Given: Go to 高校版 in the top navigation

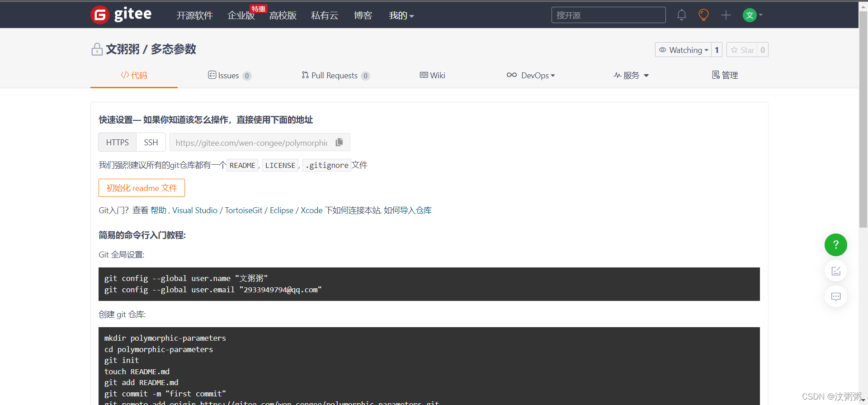Looking at the screenshot, I should pos(283,15).
